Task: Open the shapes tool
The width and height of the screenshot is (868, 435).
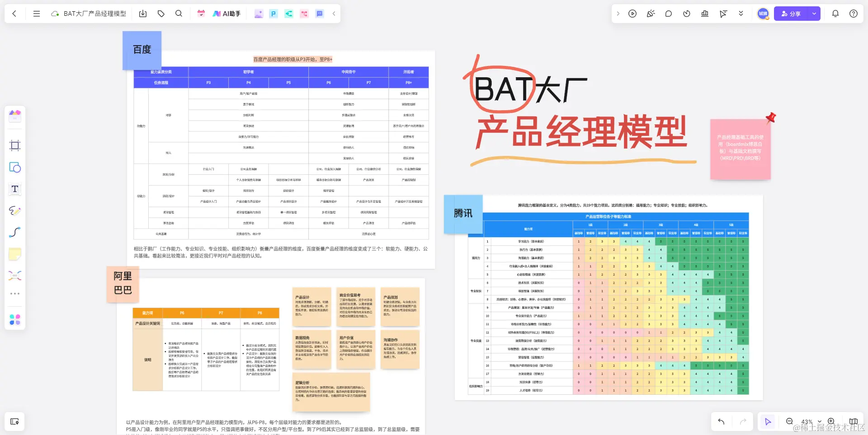Action: [x=15, y=168]
